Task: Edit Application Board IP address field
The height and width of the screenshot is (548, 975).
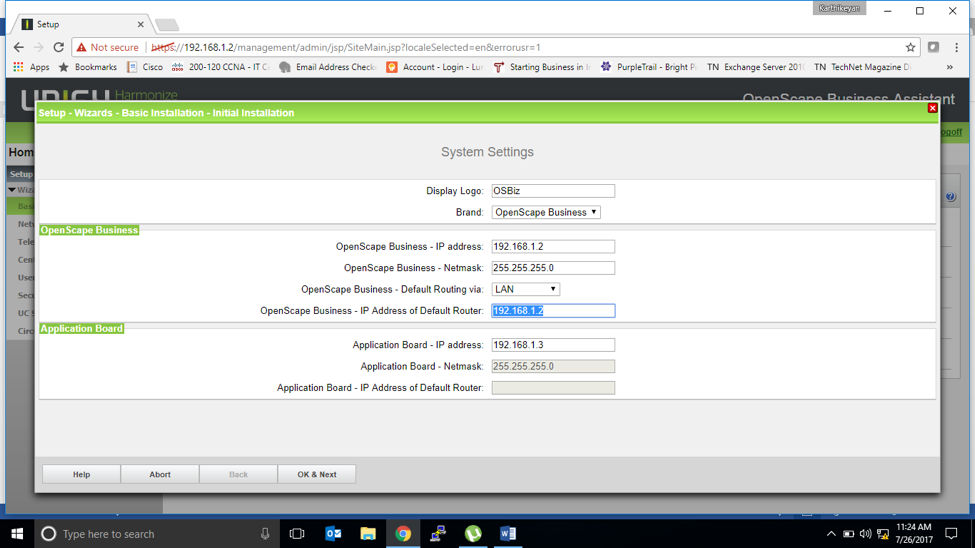Action: point(553,345)
